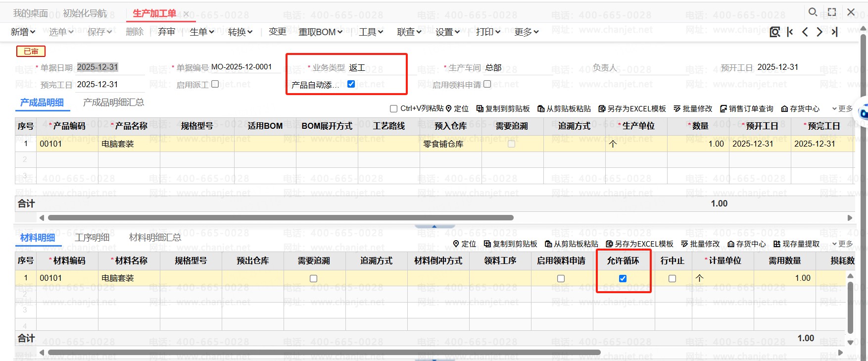The height and width of the screenshot is (361, 868).
Task: Click left arrow of product table scrollbar
Action: tap(42, 217)
